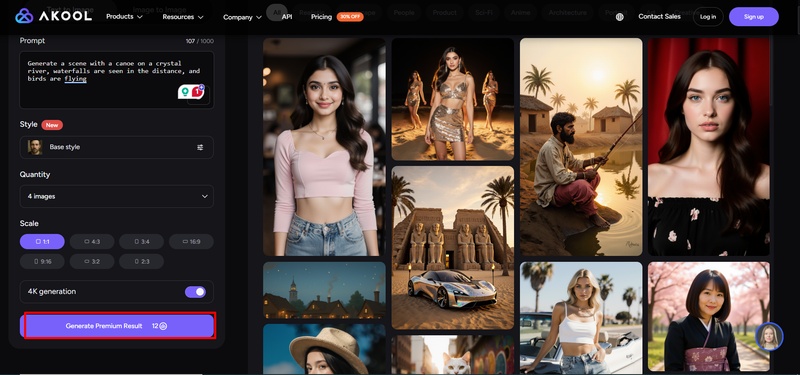Click the Sign up button

click(x=754, y=17)
